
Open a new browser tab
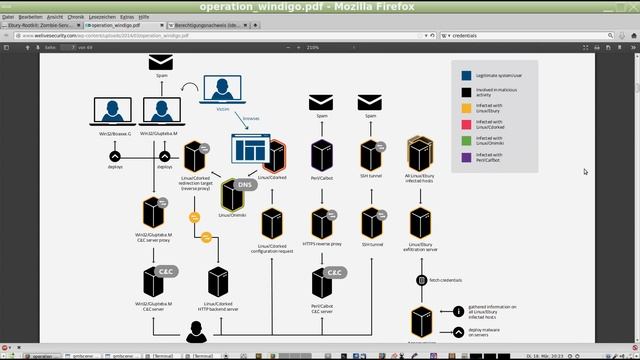click(256, 25)
